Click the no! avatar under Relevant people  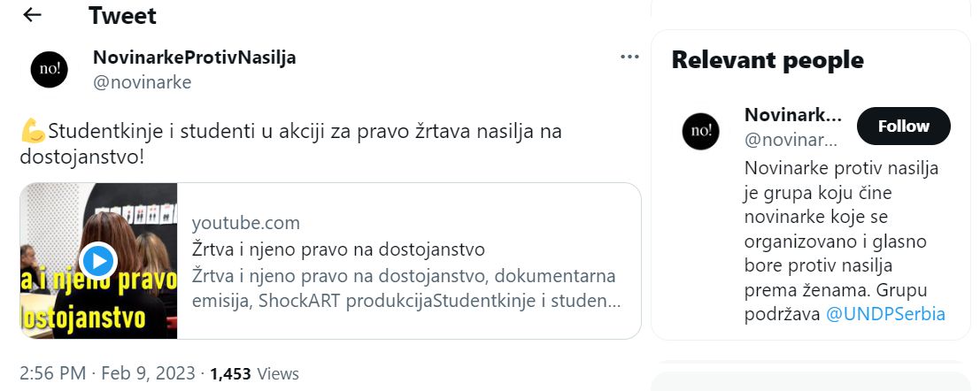701,131
